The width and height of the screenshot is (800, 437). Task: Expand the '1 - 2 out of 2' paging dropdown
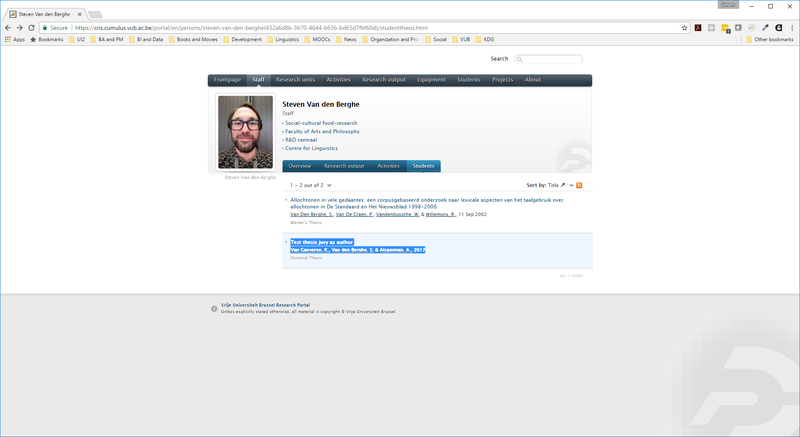329,186
